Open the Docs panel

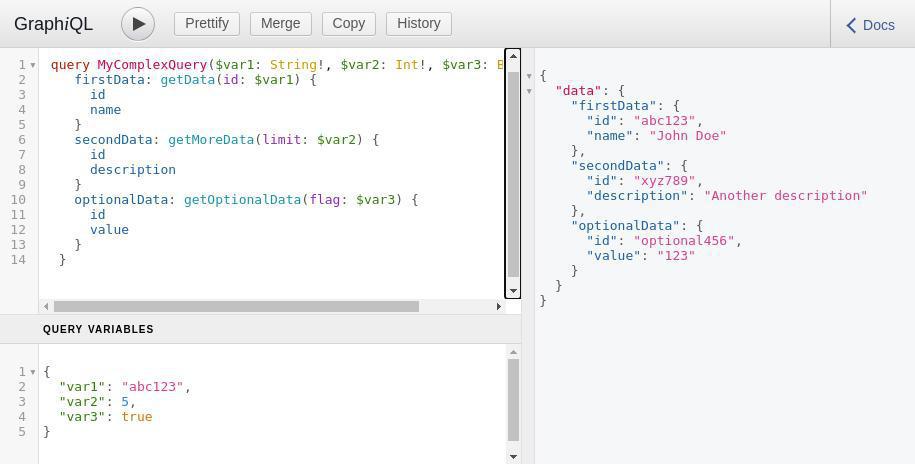(x=872, y=25)
